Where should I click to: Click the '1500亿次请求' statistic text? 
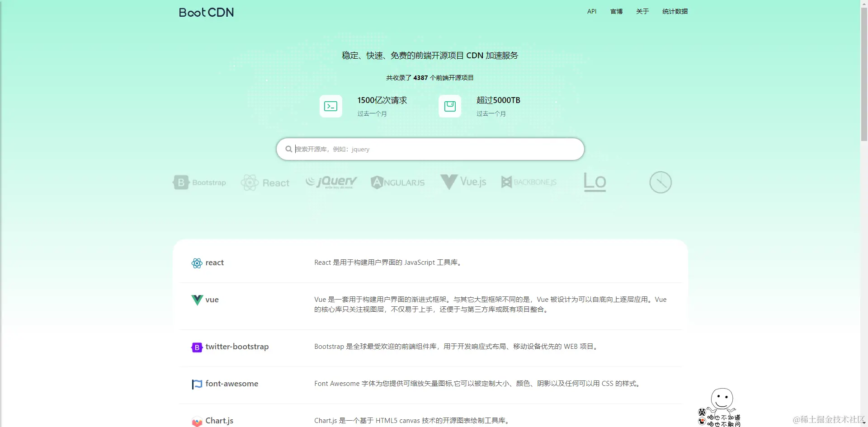382,100
